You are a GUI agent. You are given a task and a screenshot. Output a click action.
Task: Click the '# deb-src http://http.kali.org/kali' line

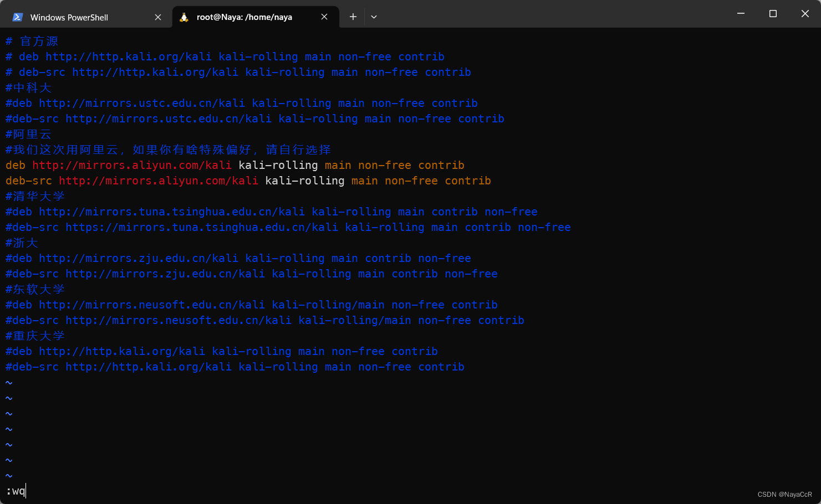tap(238, 72)
